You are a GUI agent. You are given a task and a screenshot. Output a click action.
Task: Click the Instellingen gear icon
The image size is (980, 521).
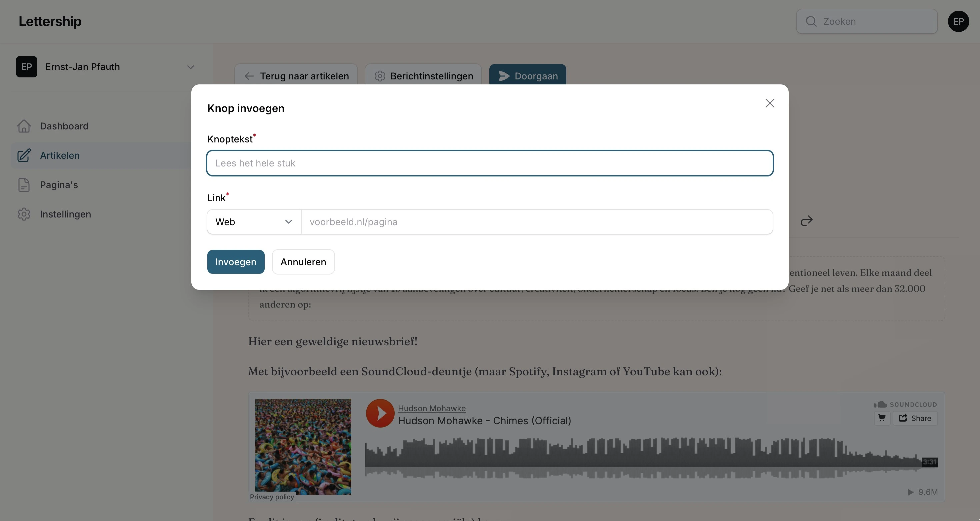coord(24,214)
